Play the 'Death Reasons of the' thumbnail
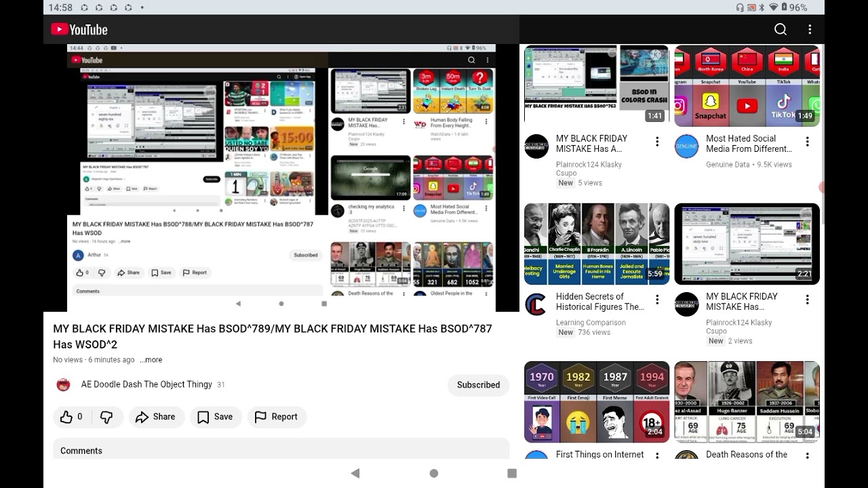This screenshot has height=488, width=868. (747, 402)
